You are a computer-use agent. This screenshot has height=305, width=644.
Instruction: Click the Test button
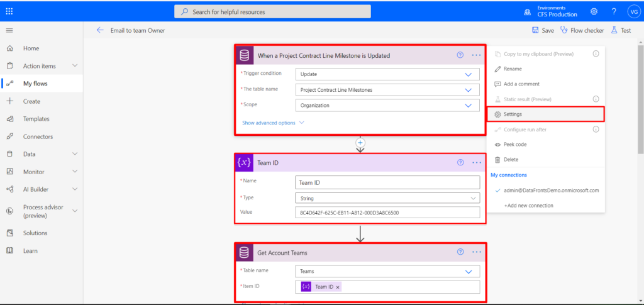(x=621, y=30)
